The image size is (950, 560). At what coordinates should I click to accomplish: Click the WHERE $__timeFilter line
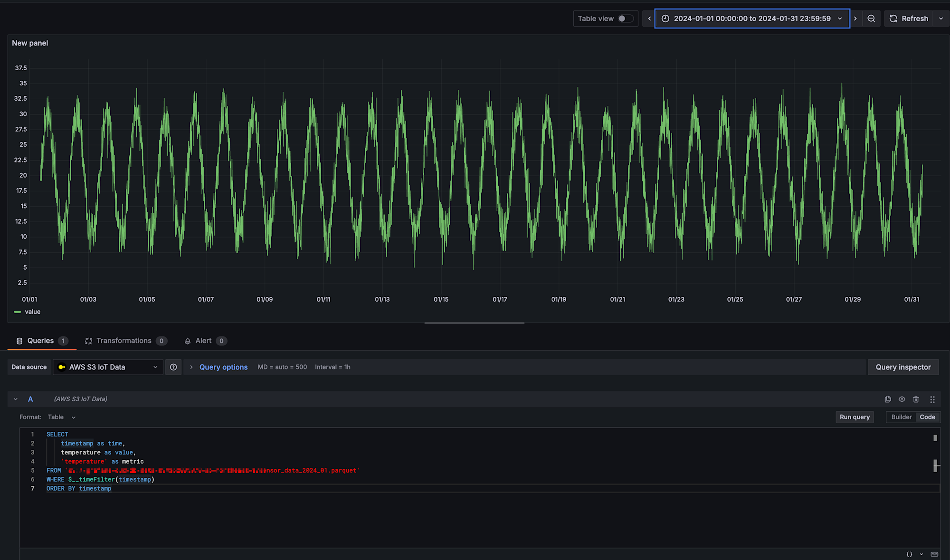click(x=100, y=479)
